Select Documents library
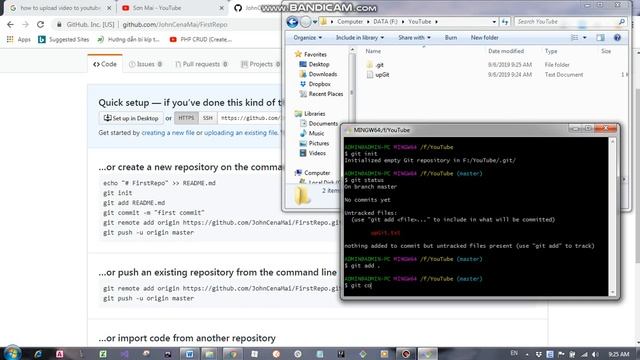Viewport: 640px width, 360px height. click(x=319, y=123)
